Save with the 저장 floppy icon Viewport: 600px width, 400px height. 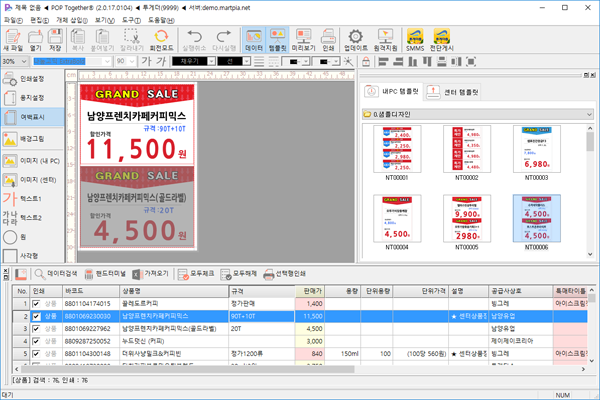click(55, 40)
